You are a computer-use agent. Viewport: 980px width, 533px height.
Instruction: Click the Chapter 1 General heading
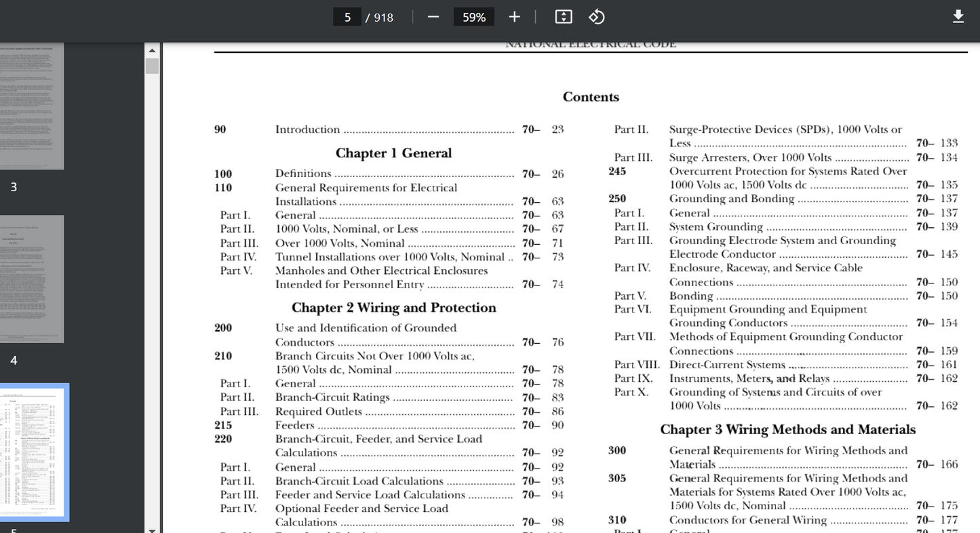tap(393, 153)
